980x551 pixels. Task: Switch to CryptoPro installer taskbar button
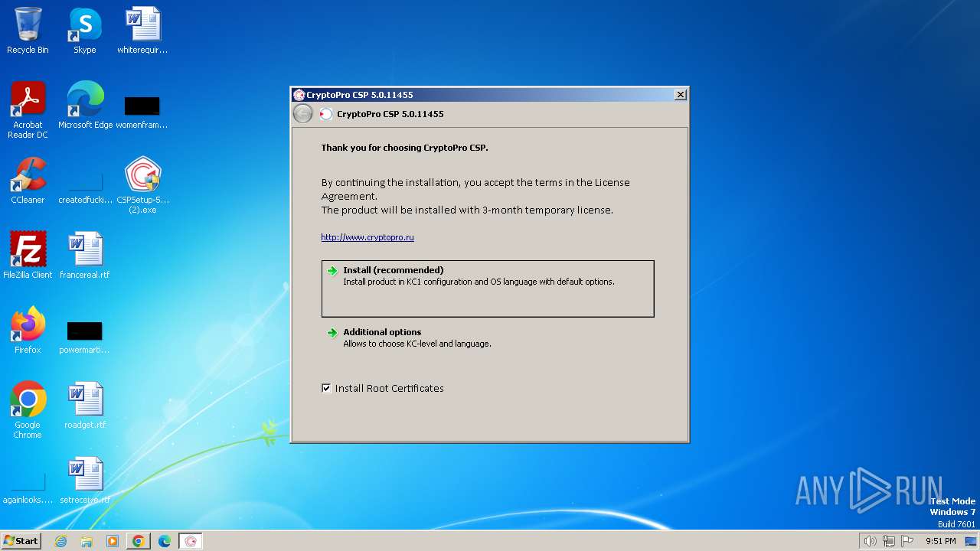pyautogui.click(x=191, y=541)
